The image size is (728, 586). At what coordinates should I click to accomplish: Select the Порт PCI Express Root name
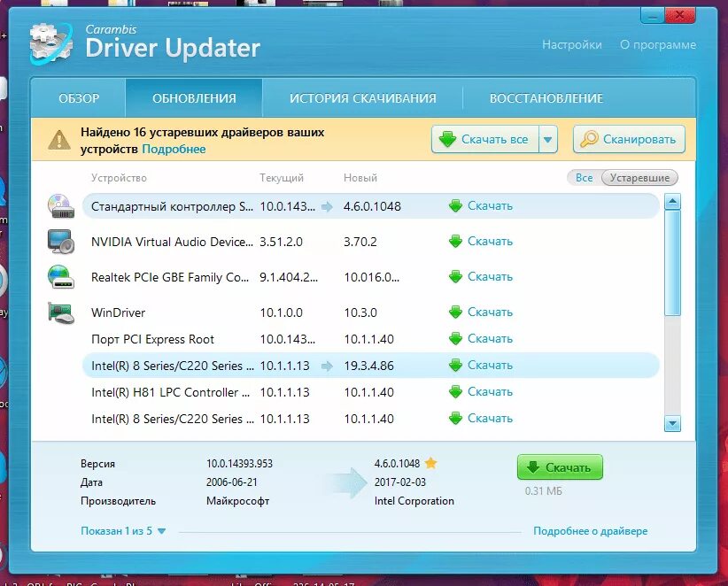152,340
